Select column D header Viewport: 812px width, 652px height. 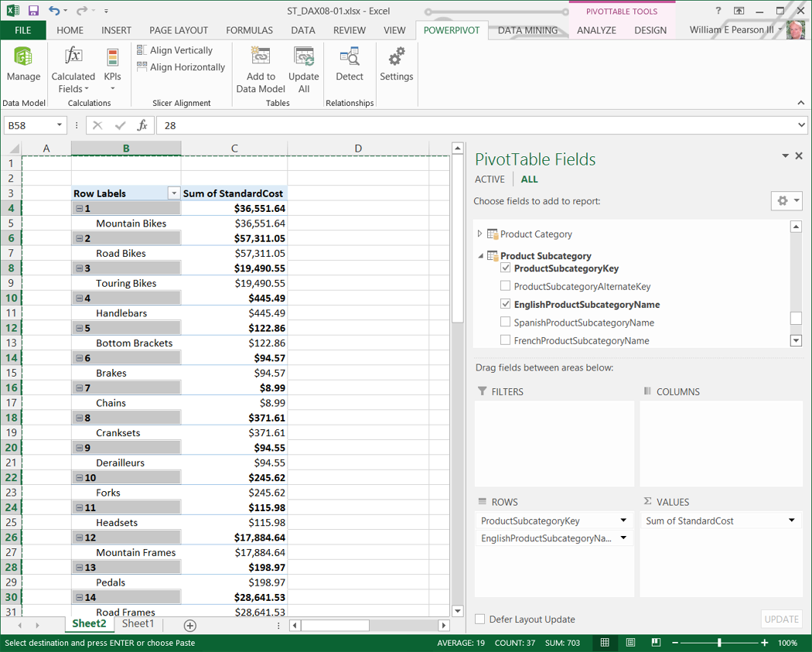[x=358, y=148]
